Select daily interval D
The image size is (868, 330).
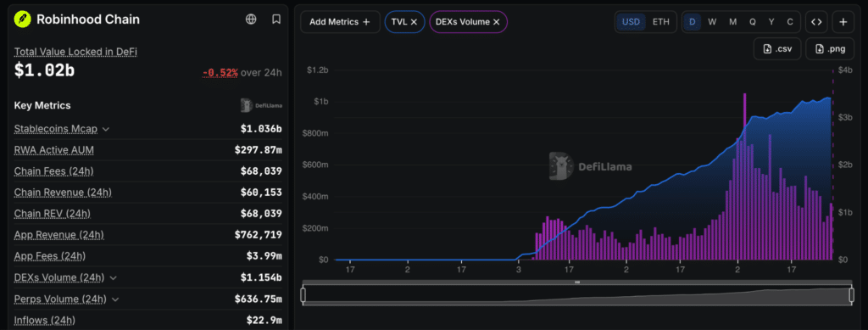[692, 22]
